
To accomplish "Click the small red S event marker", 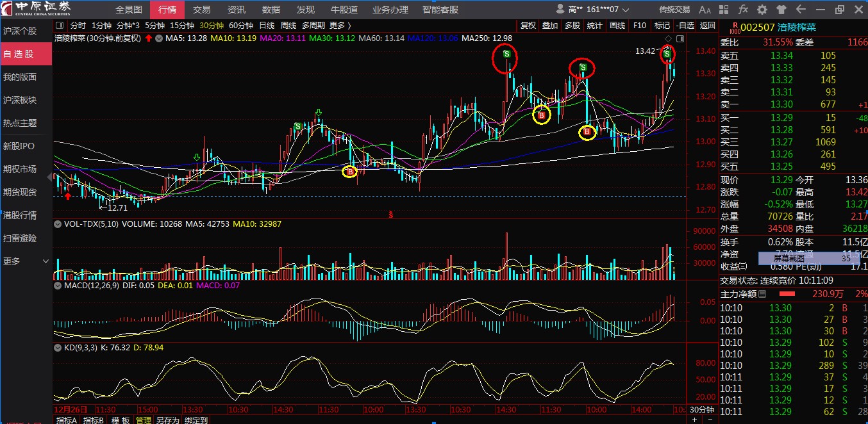I will pyautogui.click(x=390, y=214).
